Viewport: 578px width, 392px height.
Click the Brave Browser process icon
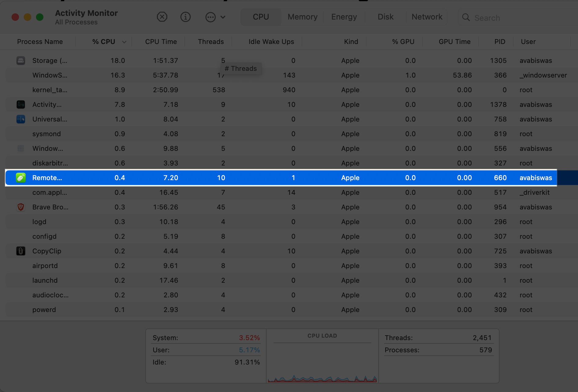pyautogui.click(x=20, y=207)
